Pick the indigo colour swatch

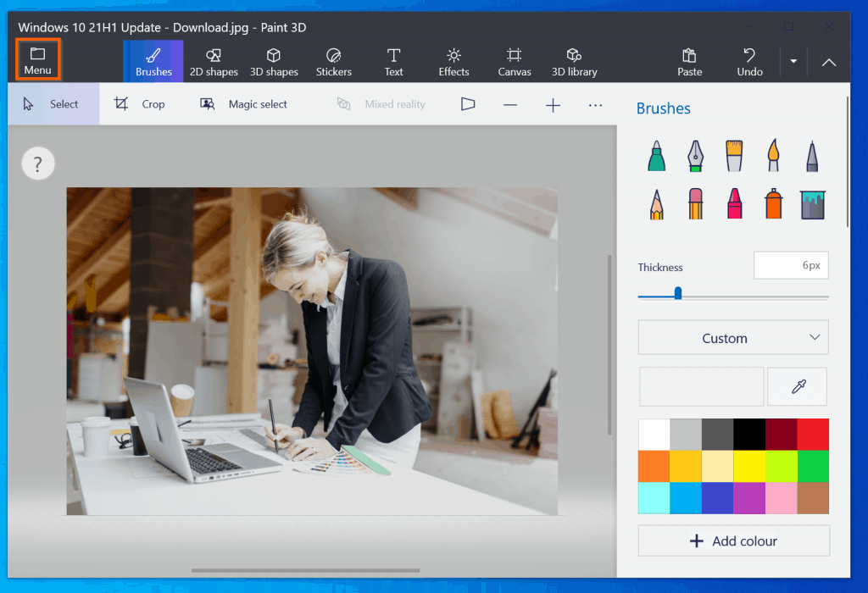coord(717,498)
